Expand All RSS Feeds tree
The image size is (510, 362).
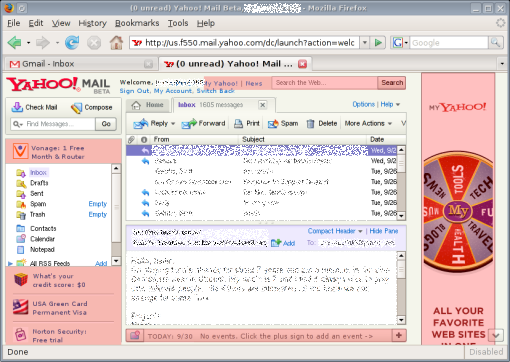(10, 263)
